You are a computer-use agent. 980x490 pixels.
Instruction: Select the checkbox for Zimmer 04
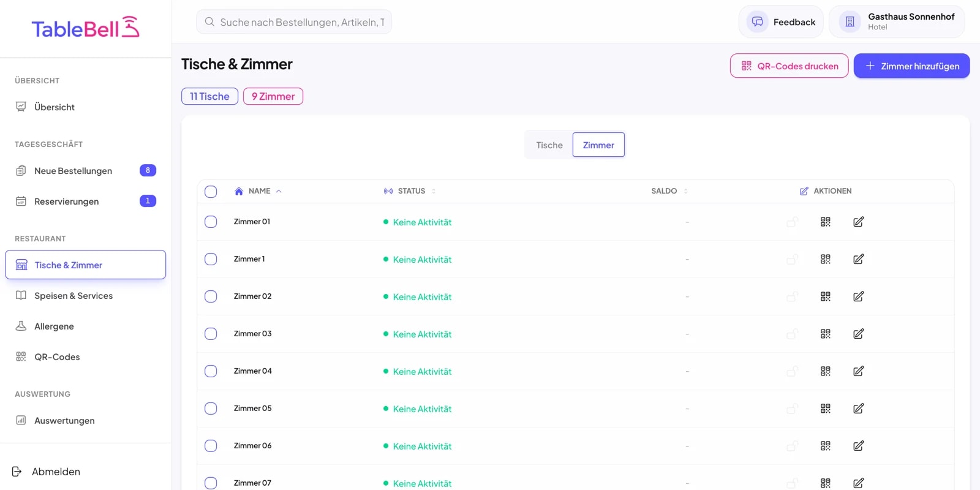click(x=211, y=371)
